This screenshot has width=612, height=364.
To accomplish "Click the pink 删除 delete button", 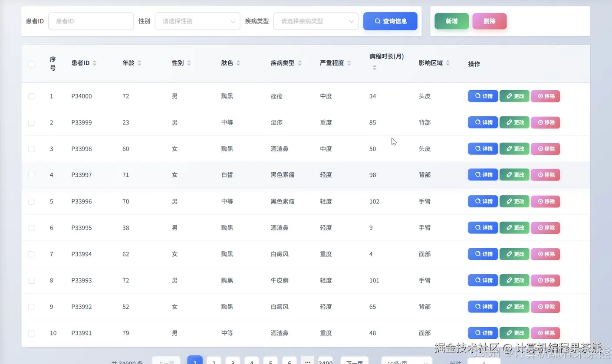I will [x=489, y=20].
